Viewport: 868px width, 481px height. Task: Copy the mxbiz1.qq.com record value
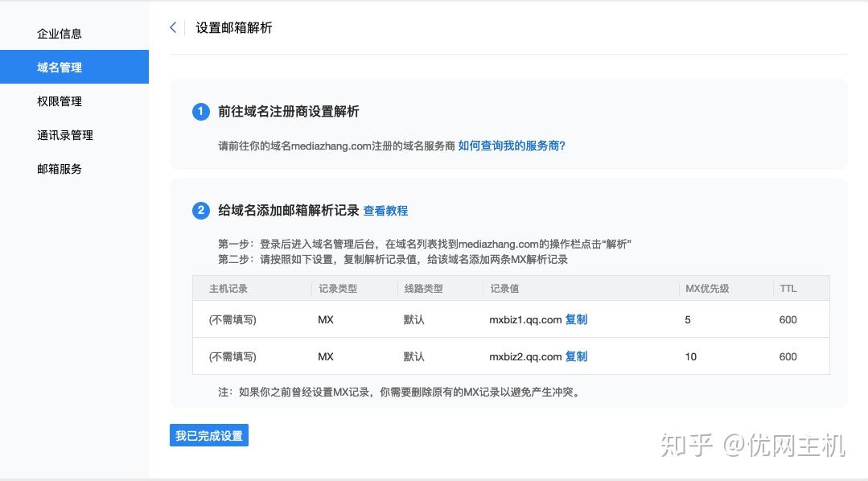coord(577,319)
